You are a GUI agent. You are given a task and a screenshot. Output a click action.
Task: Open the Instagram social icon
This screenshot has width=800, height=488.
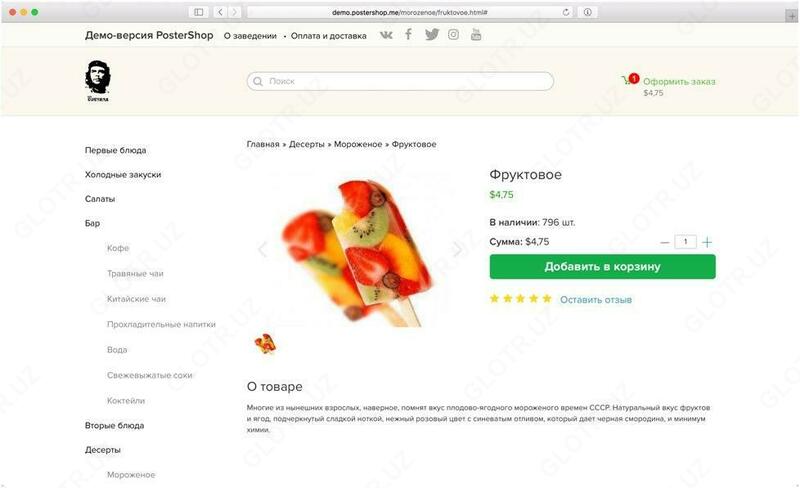(x=454, y=35)
